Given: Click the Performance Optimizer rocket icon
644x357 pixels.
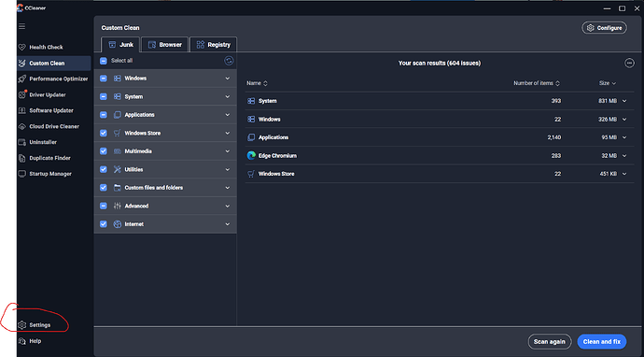Looking at the screenshot, I should point(22,79).
